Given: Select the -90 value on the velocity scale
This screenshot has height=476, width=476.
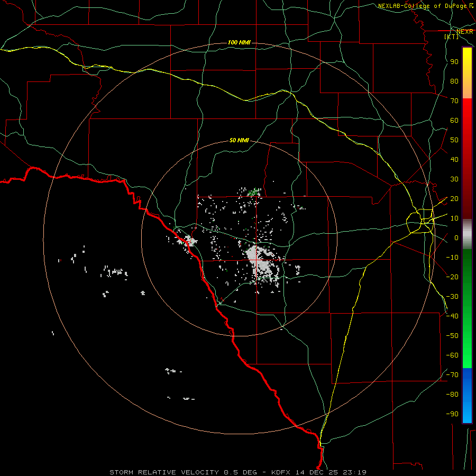Looking at the screenshot, I should coord(452,414).
